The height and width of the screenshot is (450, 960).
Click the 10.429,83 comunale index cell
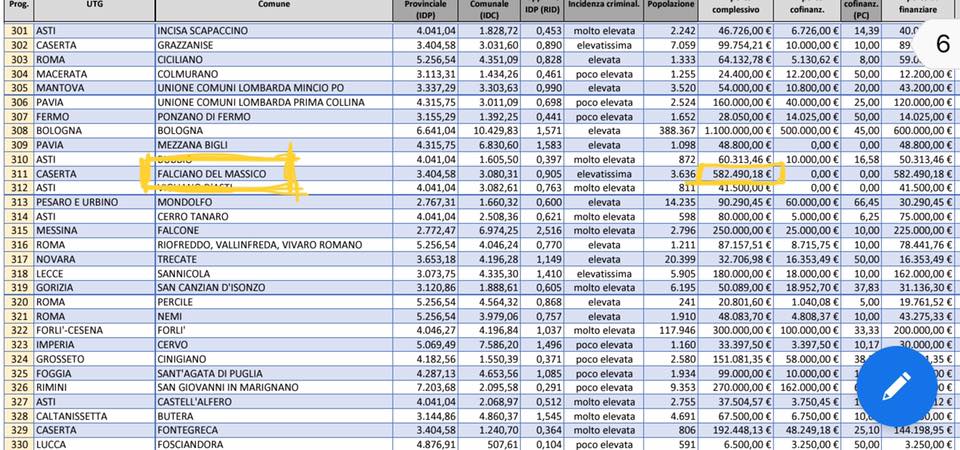pyautogui.click(x=490, y=131)
